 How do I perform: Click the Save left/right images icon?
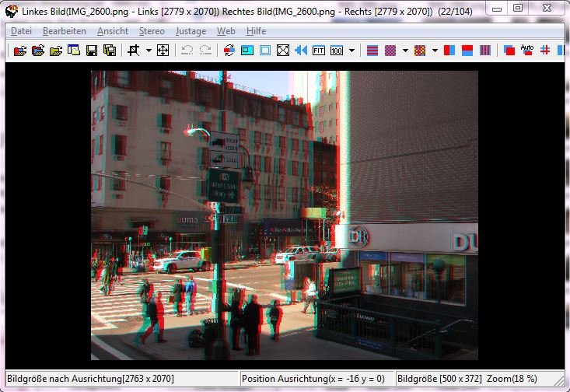(110, 51)
